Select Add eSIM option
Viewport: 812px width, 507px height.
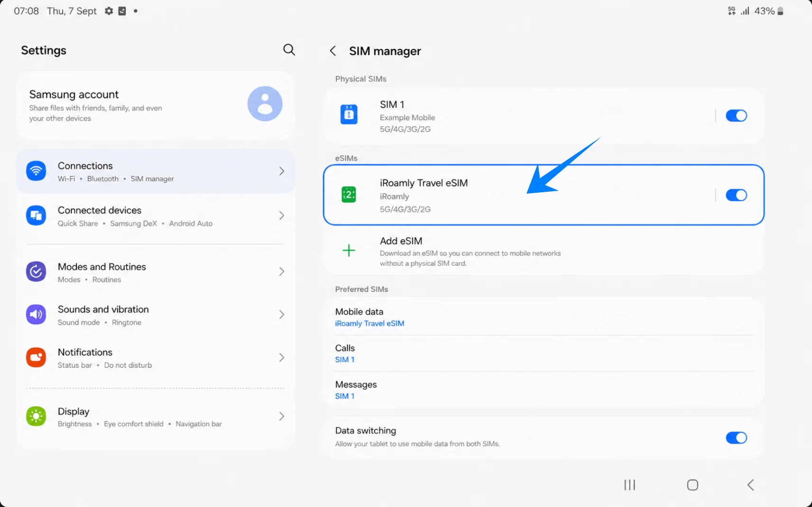pyautogui.click(x=544, y=251)
